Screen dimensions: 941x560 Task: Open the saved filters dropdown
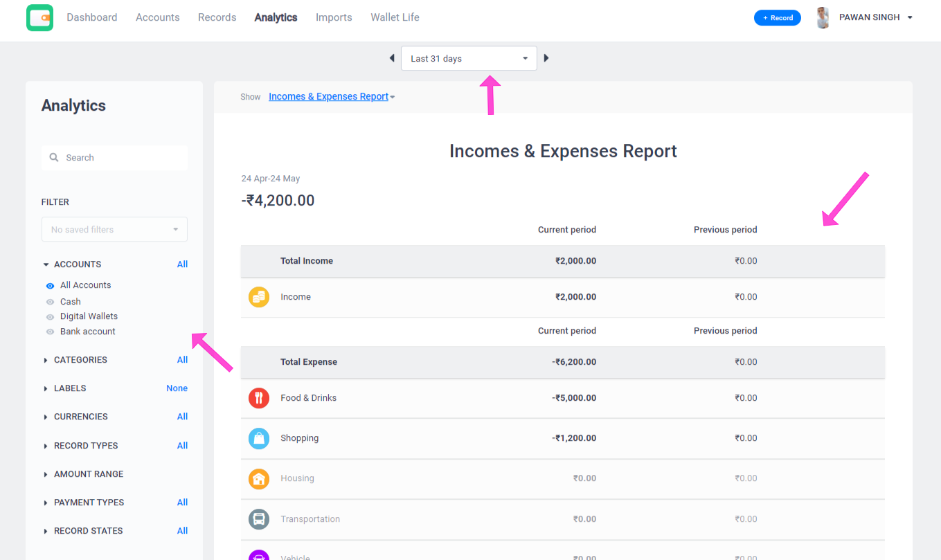(114, 230)
